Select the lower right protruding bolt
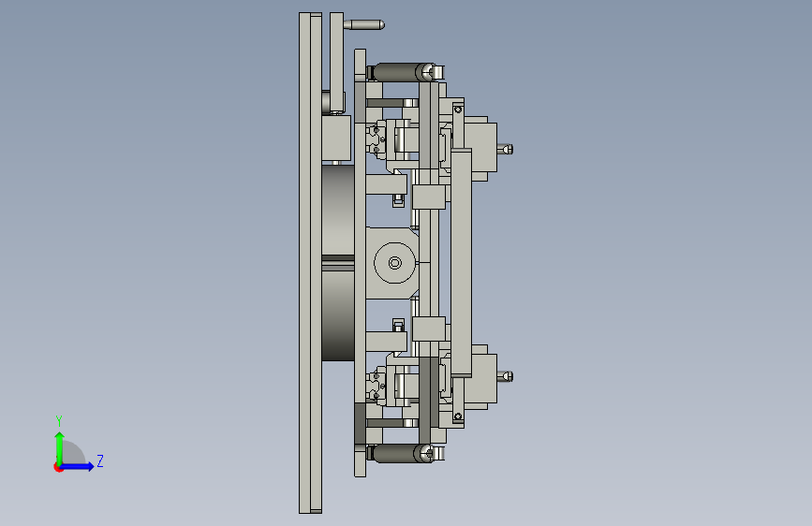 point(506,376)
